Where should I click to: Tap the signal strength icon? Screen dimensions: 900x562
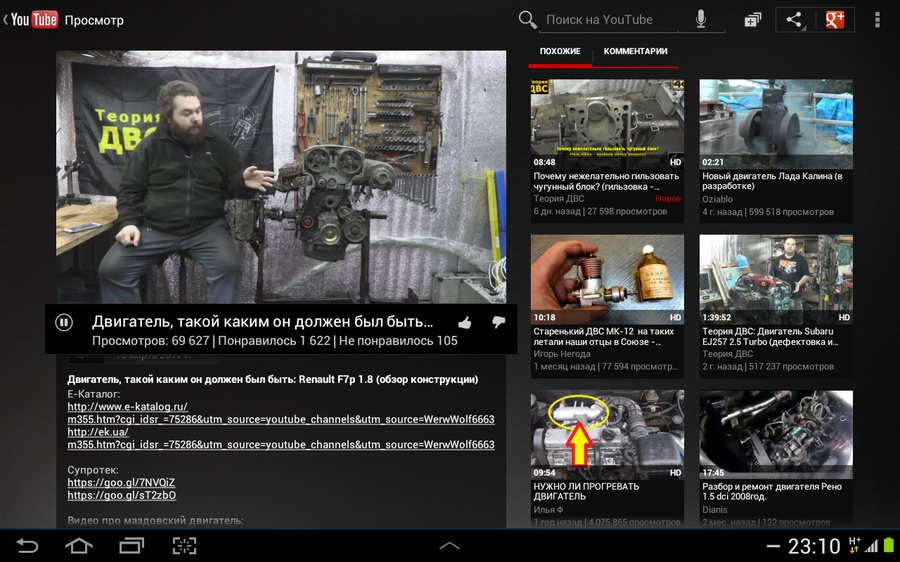point(871,546)
